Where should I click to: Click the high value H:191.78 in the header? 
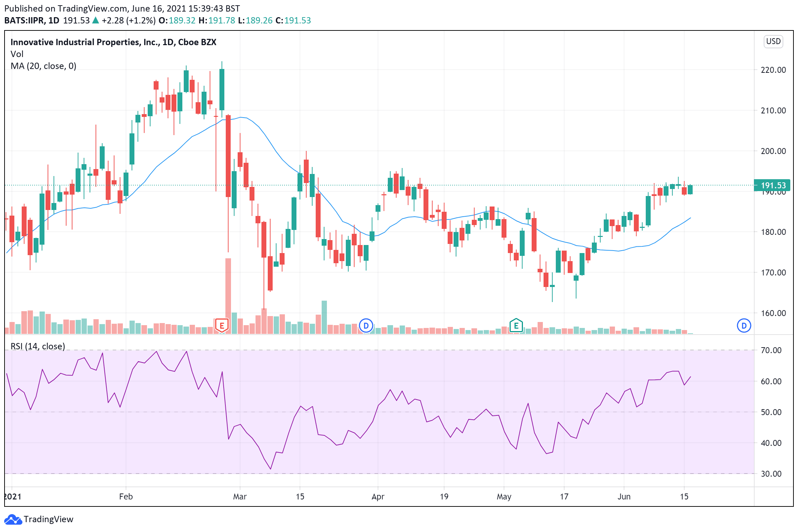(x=217, y=21)
